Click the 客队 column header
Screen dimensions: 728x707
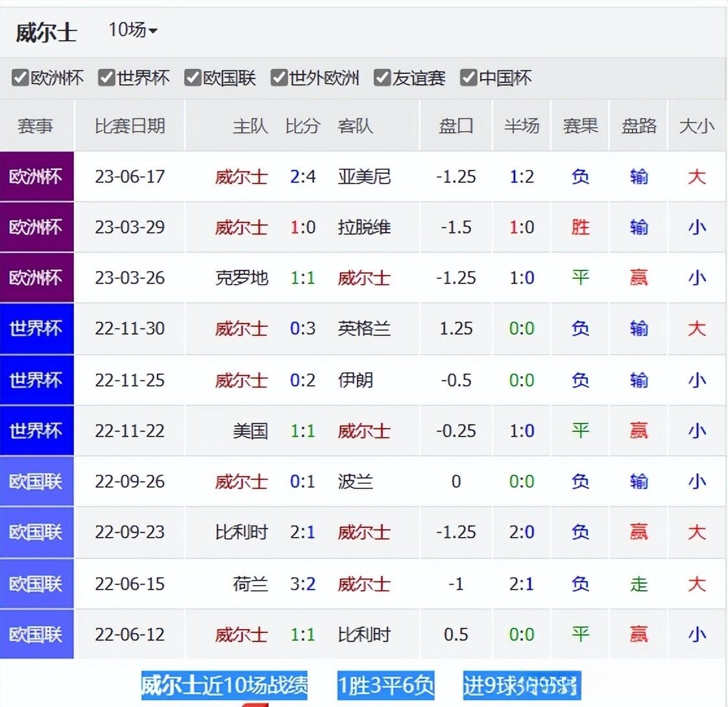355,126
